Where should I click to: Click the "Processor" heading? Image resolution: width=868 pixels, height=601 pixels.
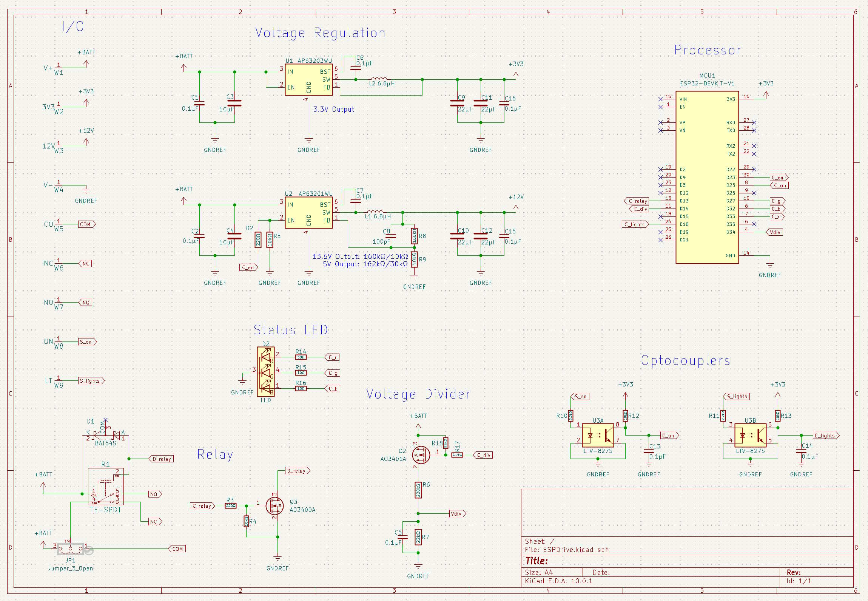pos(708,50)
